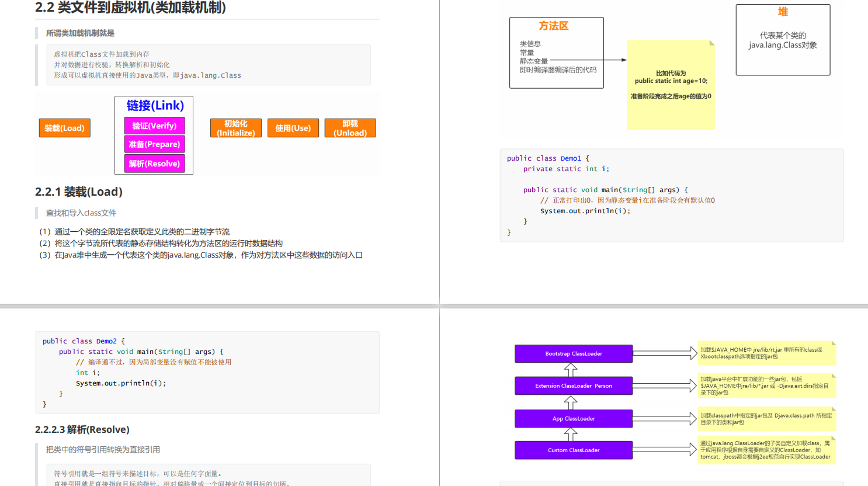The width and height of the screenshot is (868, 486).
Task: Click the arrow right of App ClassLoader
Action: point(665,418)
